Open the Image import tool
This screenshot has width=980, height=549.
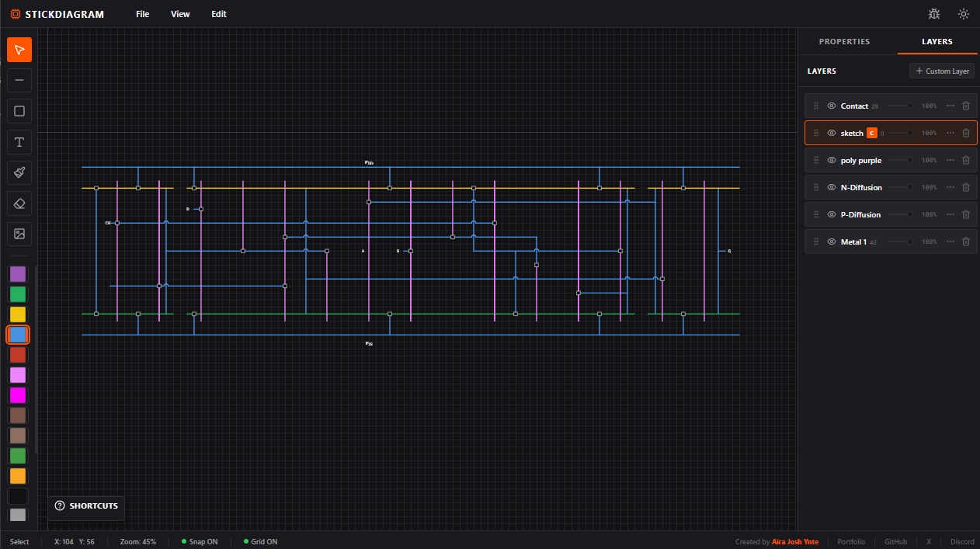pyautogui.click(x=19, y=234)
